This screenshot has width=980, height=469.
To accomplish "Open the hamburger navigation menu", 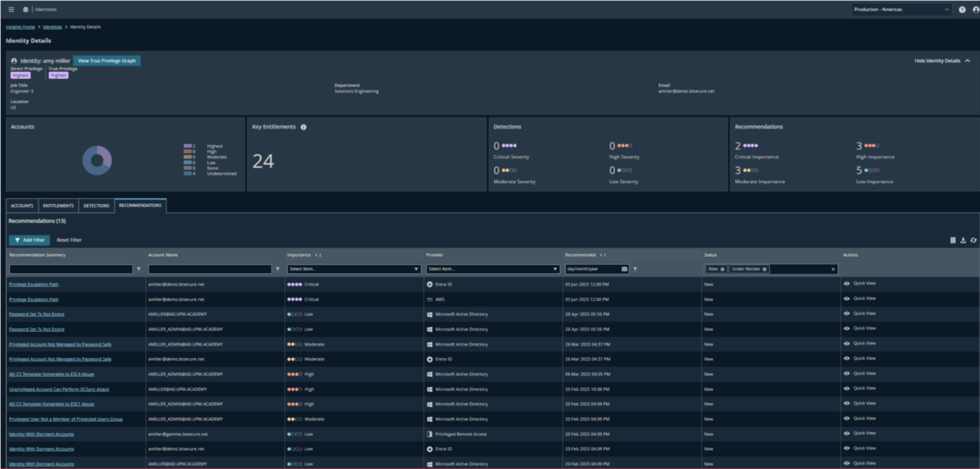I will click(11, 9).
